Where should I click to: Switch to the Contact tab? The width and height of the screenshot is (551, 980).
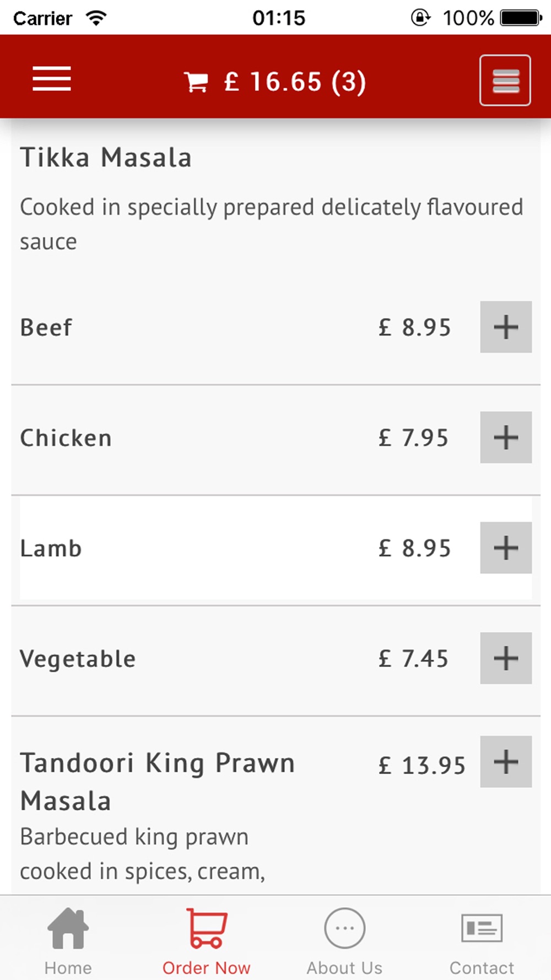pyautogui.click(x=482, y=941)
